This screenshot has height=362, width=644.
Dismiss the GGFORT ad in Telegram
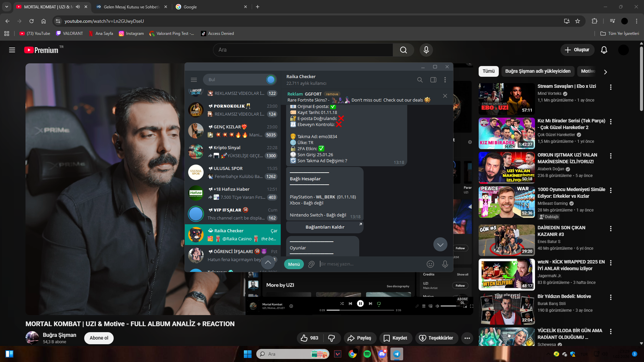pyautogui.click(x=445, y=96)
